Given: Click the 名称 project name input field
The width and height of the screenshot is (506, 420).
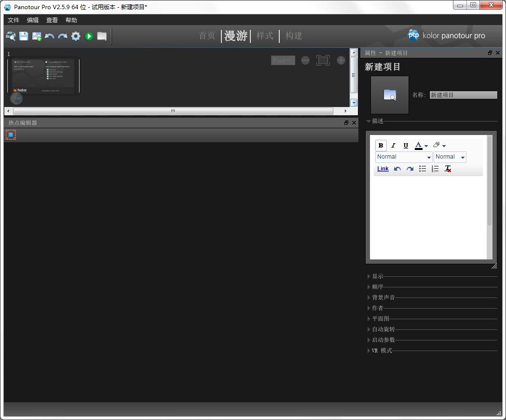Looking at the screenshot, I should 463,95.
